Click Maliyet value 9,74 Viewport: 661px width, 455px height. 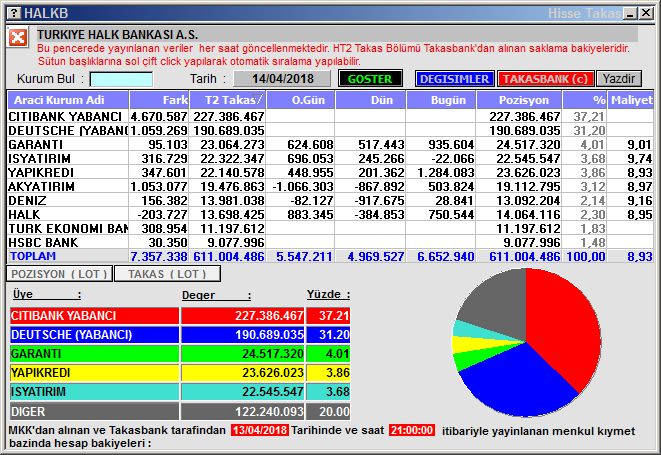click(x=640, y=159)
